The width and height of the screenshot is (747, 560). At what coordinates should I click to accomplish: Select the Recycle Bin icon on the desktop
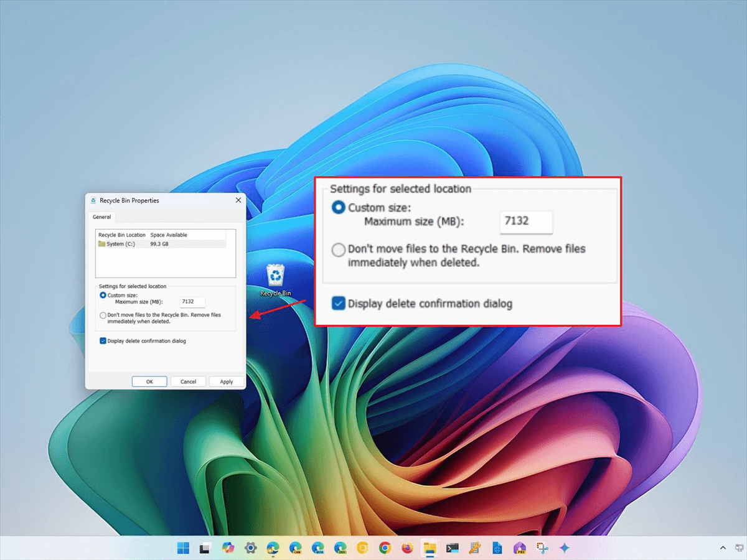click(x=275, y=279)
